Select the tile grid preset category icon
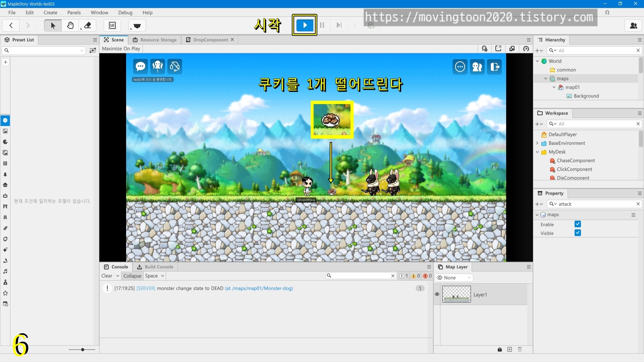 point(5,164)
